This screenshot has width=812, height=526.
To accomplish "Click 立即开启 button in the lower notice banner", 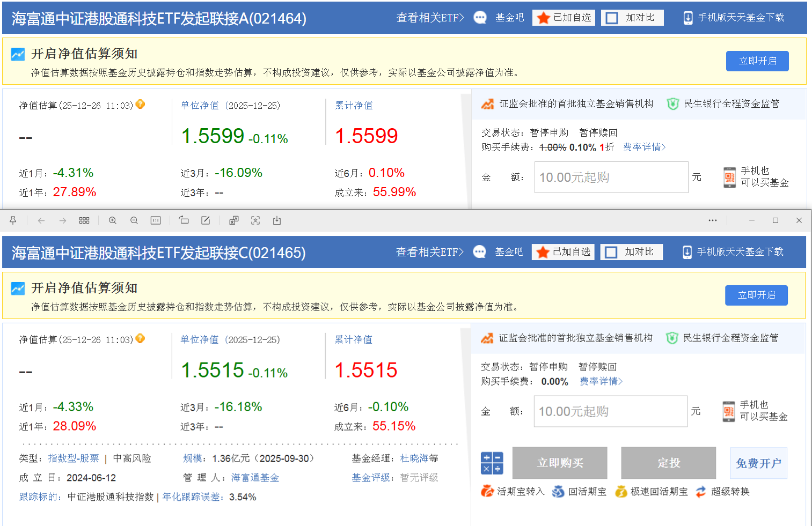I will [x=756, y=295].
